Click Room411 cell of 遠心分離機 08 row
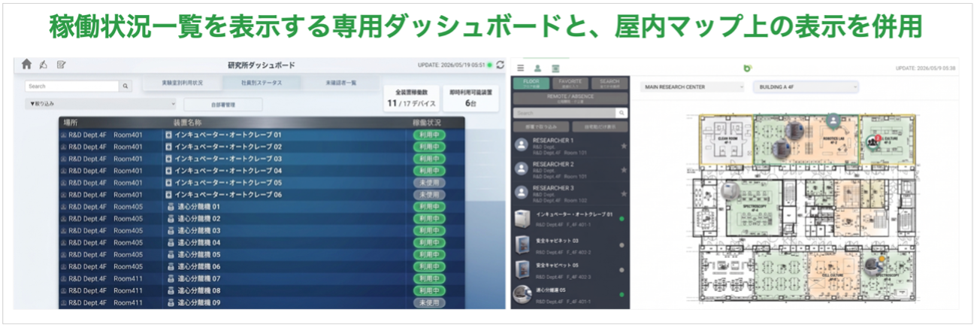The width and height of the screenshot is (980, 331). 127,290
